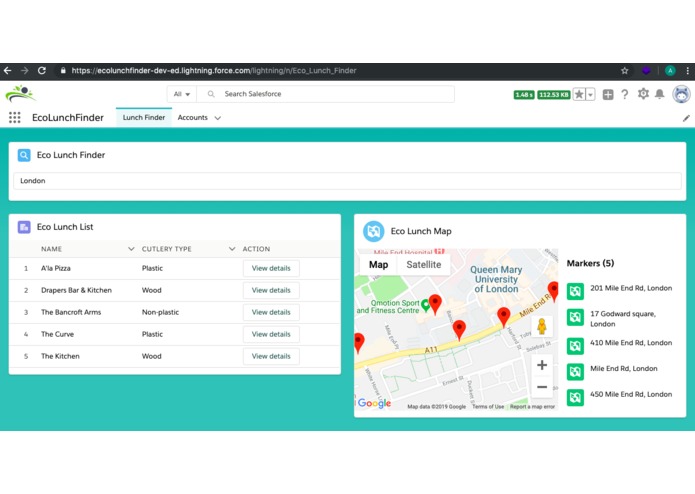Click the padlock site security icon
Screen dimensions: 695x494
(x=63, y=70)
